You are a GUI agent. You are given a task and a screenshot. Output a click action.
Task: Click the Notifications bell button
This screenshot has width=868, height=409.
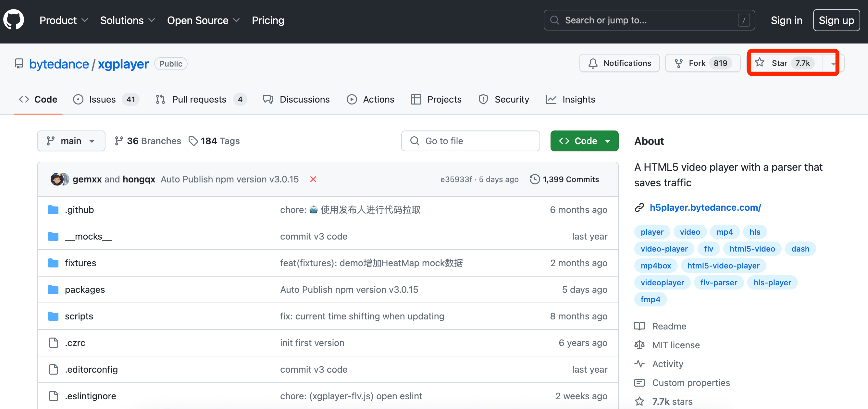point(619,63)
